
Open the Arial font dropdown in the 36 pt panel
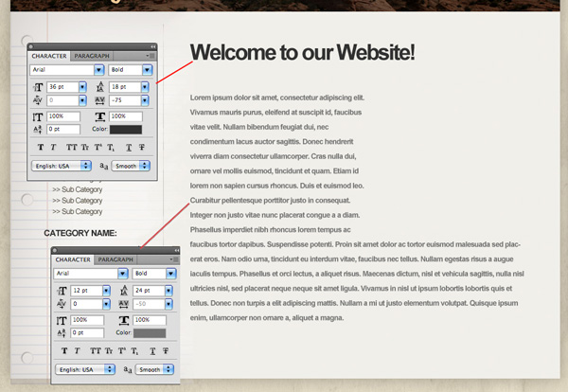[x=98, y=69]
